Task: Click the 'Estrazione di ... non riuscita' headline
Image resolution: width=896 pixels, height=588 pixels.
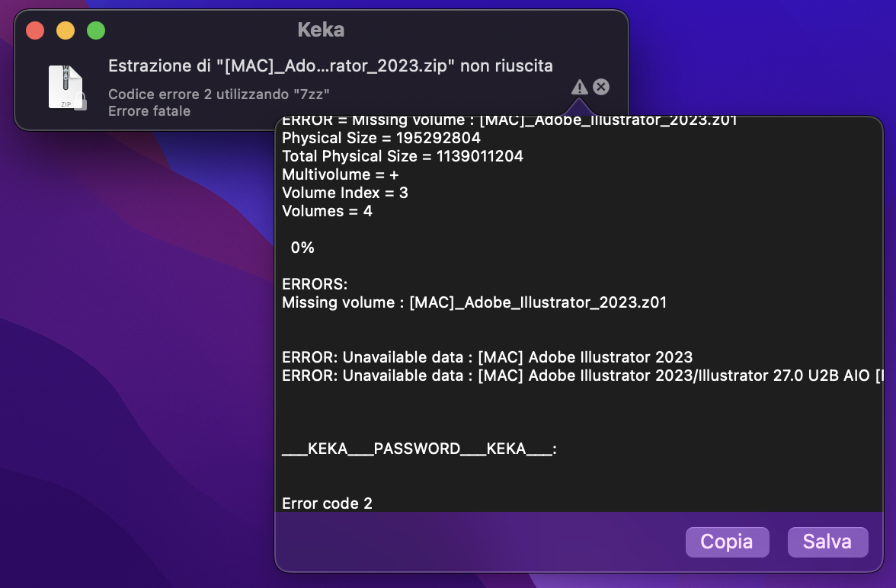Action: click(x=331, y=66)
